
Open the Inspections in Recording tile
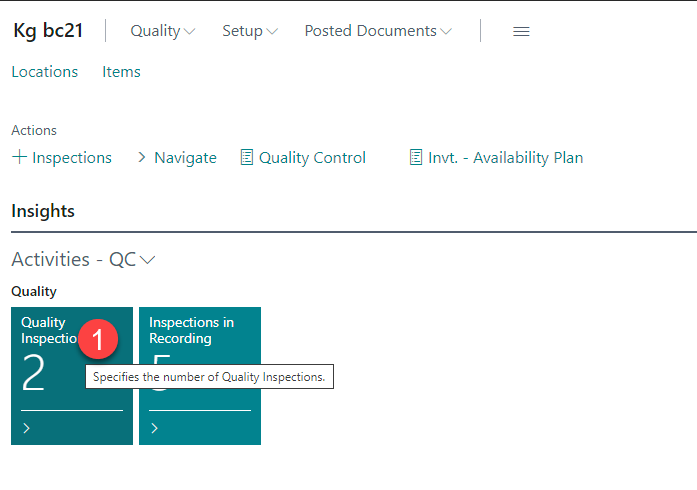pyautogui.click(x=200, y=375)
